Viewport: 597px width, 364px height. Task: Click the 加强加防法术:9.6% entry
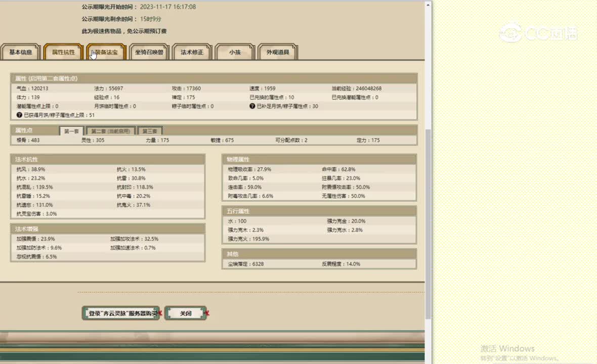tap(39, 248)
